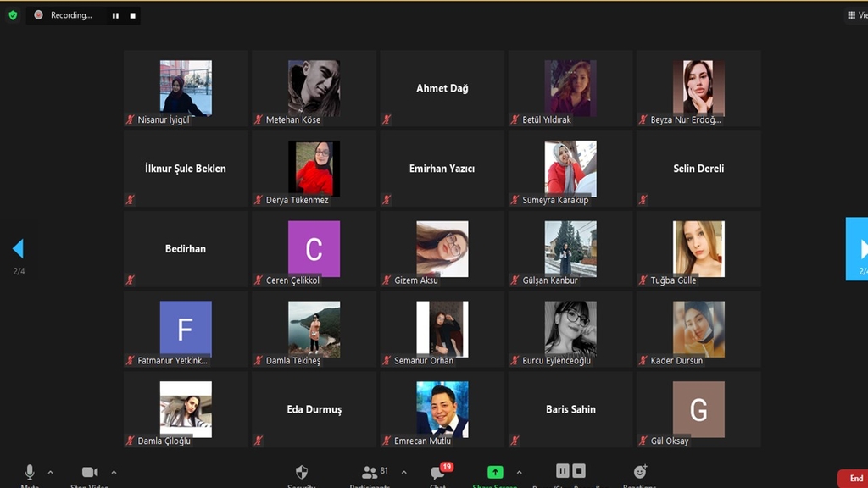Select Emrecan Mutlu's video tile
Screen dimensions: 868x488
[442, 410]
